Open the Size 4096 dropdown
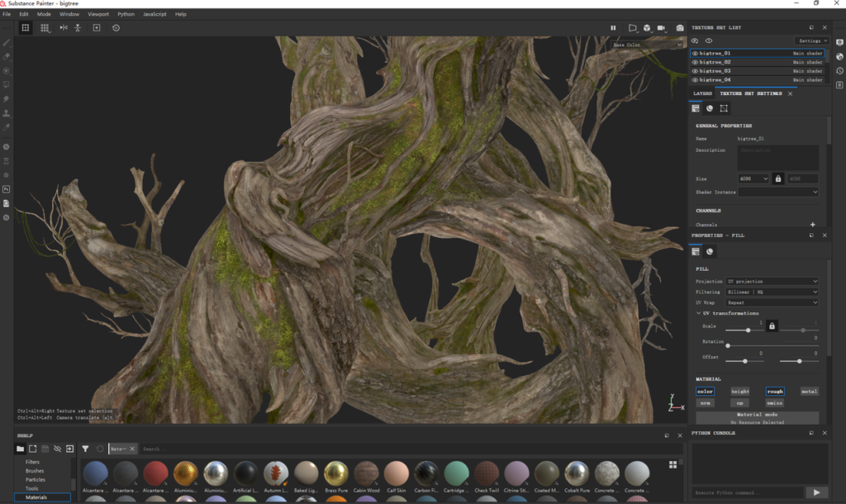This screenshot has height=504, width=846. [x=753, y=178]
